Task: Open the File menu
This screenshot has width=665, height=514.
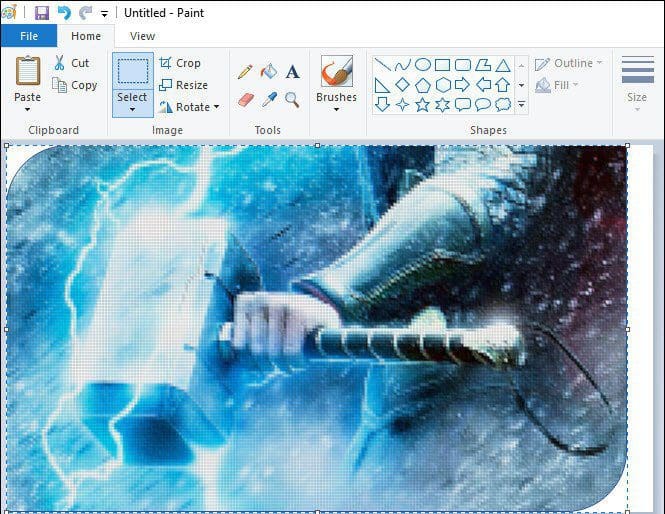Action: [x=29, y=36]
